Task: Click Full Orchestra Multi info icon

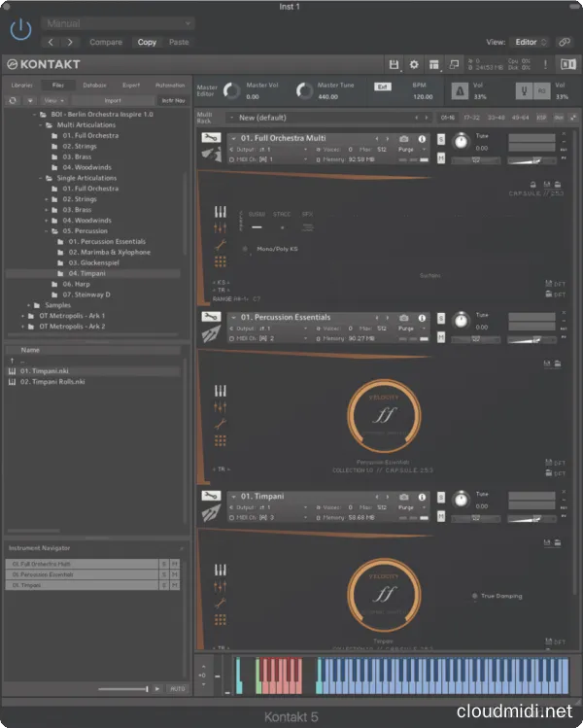Action: [x=422, y=138]
